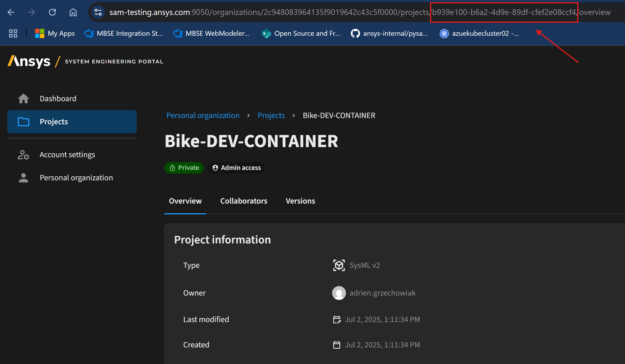Reload the current page
This screenshot has height=364, width=625.
[52, 12]
